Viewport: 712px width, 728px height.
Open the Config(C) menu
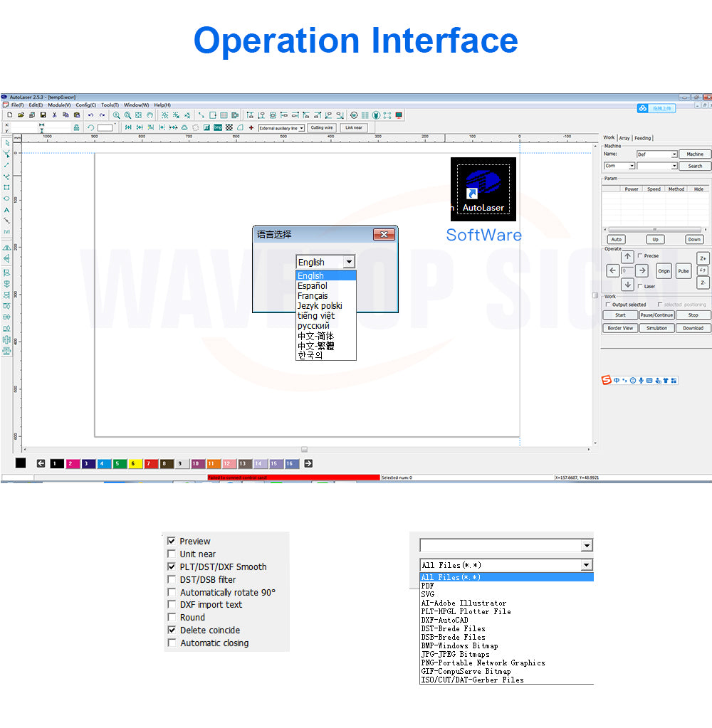[86, 105]
